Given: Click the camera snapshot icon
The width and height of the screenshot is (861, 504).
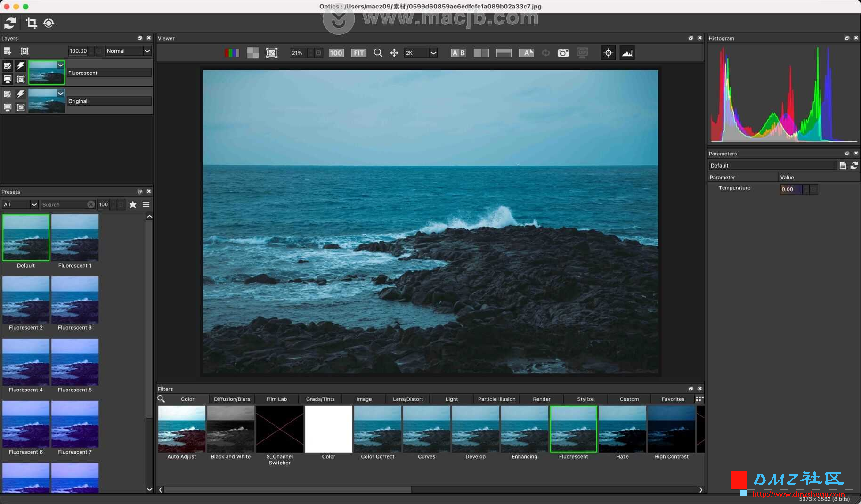Looking at the screenshot, I should pyautogui.click(x=563, y=53).
